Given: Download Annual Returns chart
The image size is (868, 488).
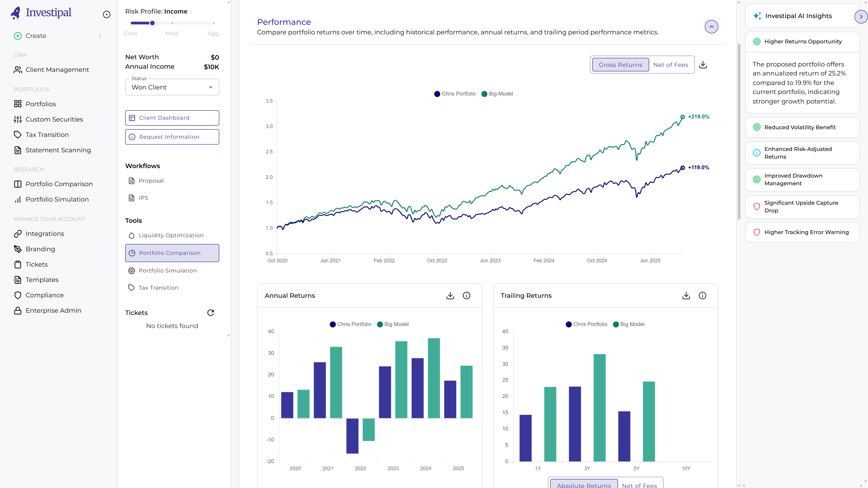Looking at the screenshot, I should (450, 296).
